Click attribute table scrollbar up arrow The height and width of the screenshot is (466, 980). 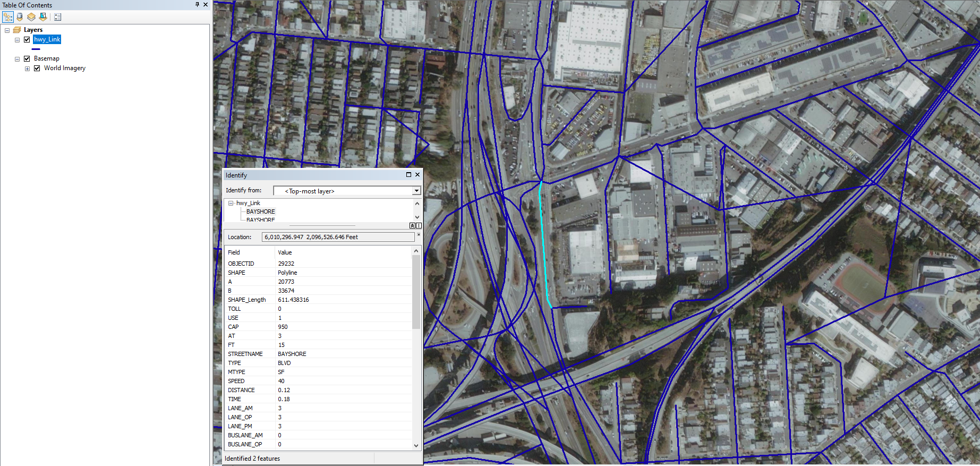[416, 251]
